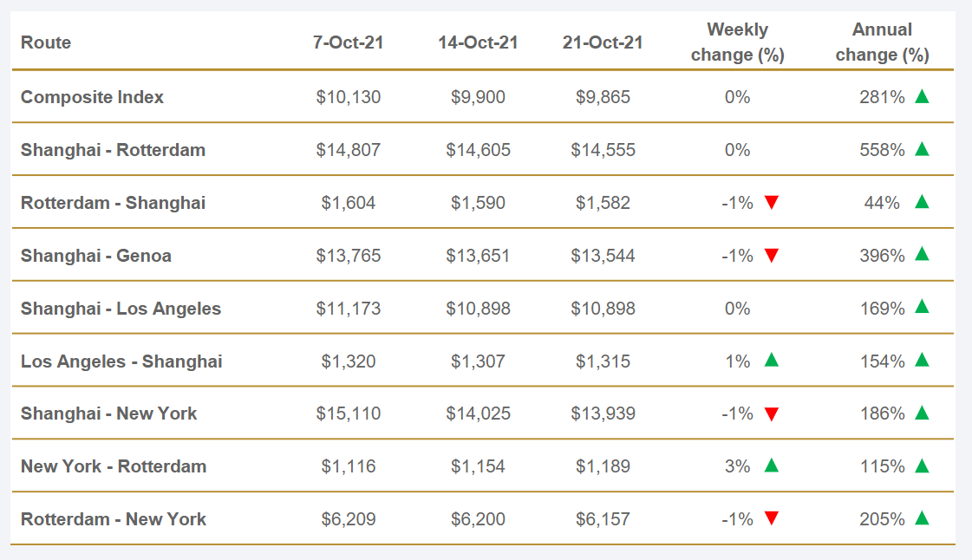
Task: Select the 7-Oct-21 column header
Action: (x=349, y=42)
